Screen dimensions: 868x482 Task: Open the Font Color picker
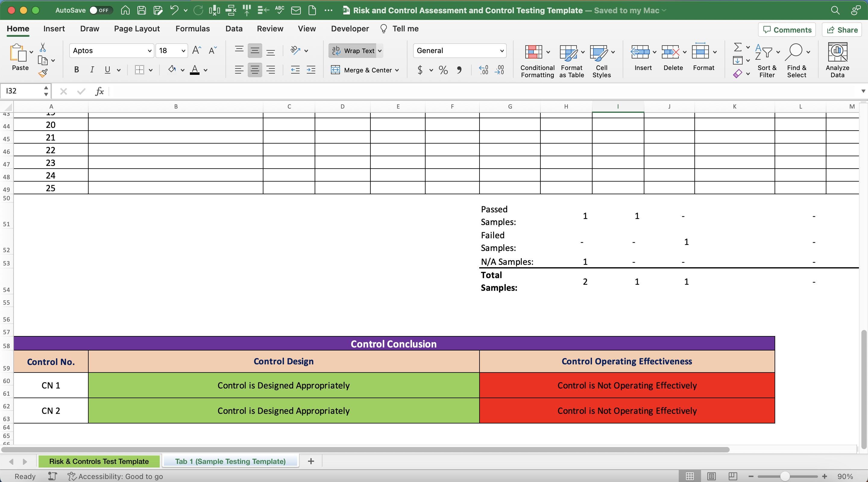click(206, 70)
